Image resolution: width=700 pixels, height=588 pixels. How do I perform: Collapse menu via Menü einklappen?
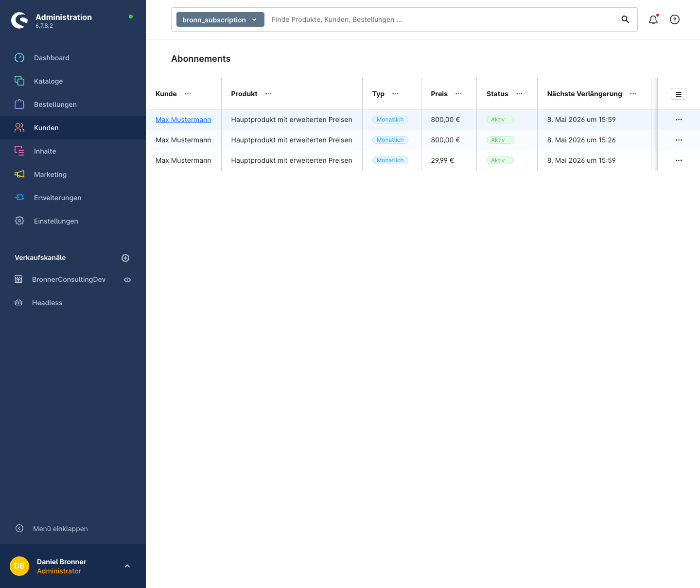point(60,529)
